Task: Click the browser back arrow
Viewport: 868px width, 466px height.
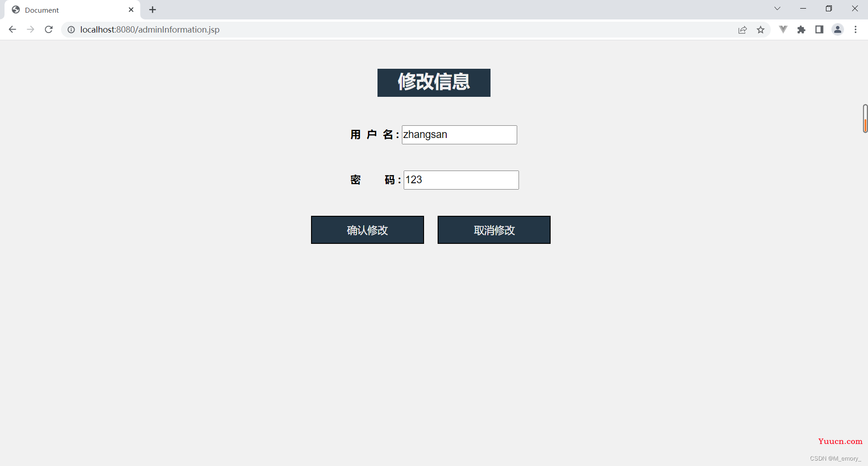Action: (x=12, y=29)
